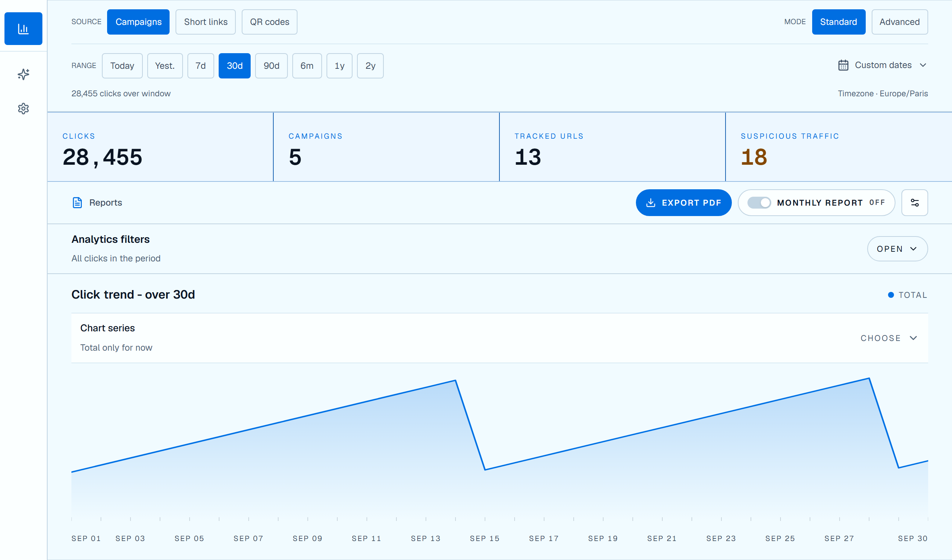Click the Clicks 28,455 stat card
The height and width of the screenshot is (560, 952).
point(160,147)
